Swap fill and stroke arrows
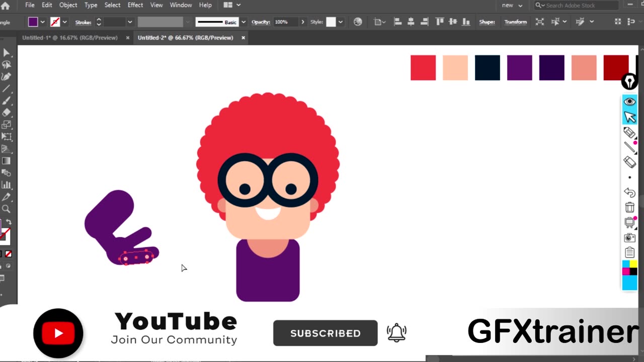The image size is (644, 362). (9, 222)
